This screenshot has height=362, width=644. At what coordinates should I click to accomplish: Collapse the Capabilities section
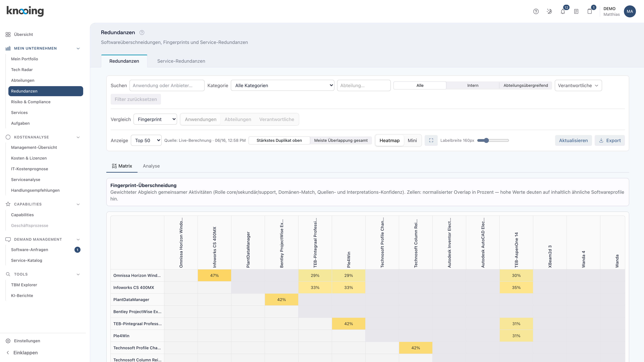tap(78, 204)
